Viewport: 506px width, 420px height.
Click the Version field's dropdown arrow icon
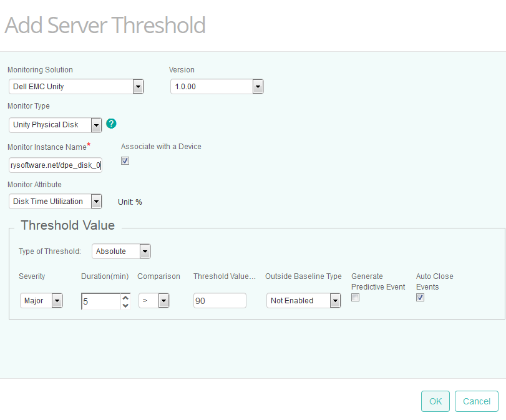coord(258,86)
